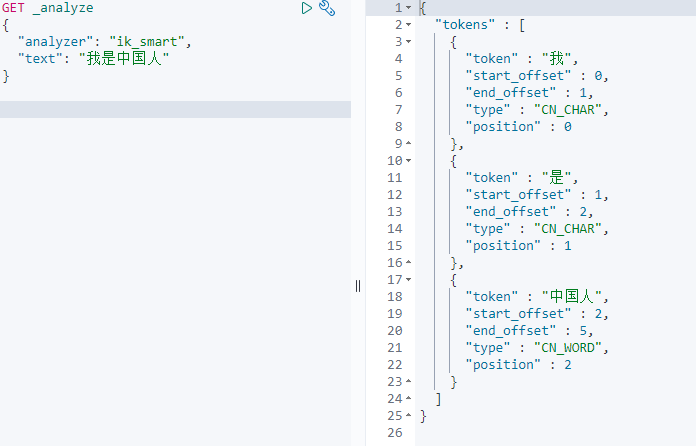Click the empty highlighted line in request editor
696x446 pixels.
coord(175,109)
